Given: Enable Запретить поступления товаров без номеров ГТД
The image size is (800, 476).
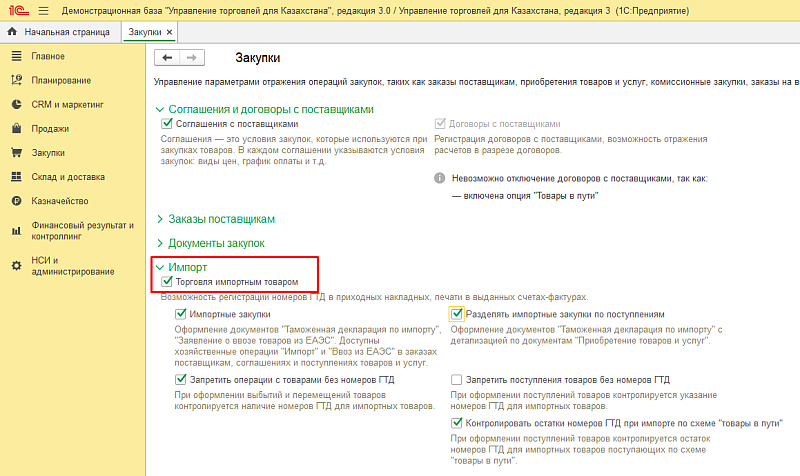Looking at the screenshot, I should 456,380.
